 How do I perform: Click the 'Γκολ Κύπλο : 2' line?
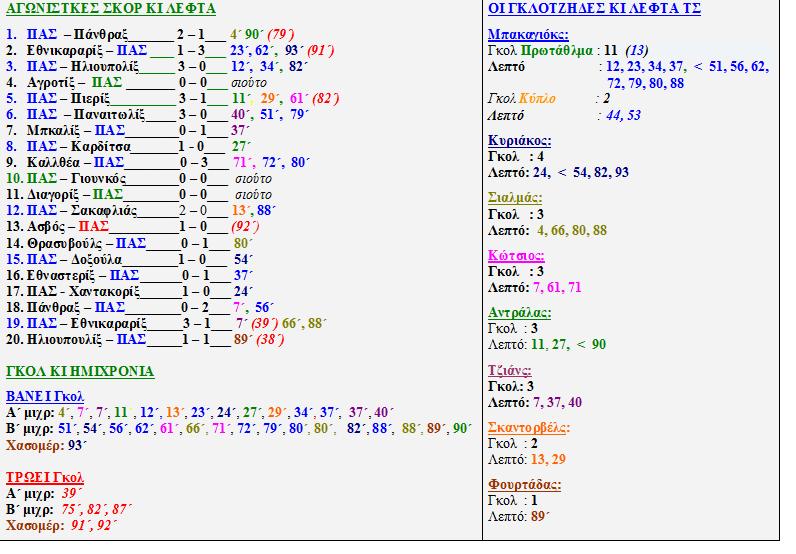[549, 99]
